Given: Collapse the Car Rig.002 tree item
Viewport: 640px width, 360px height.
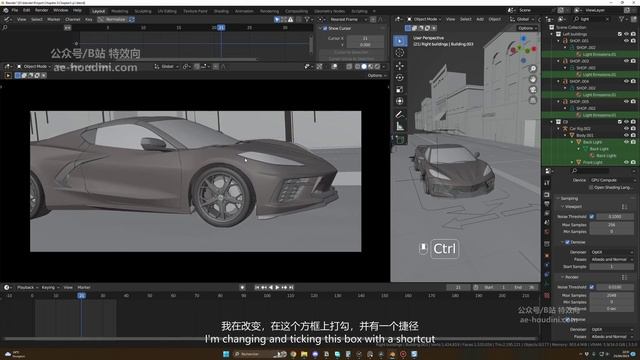Looking at the screenshot, I should pyautogui.click(x=559, y=129).
